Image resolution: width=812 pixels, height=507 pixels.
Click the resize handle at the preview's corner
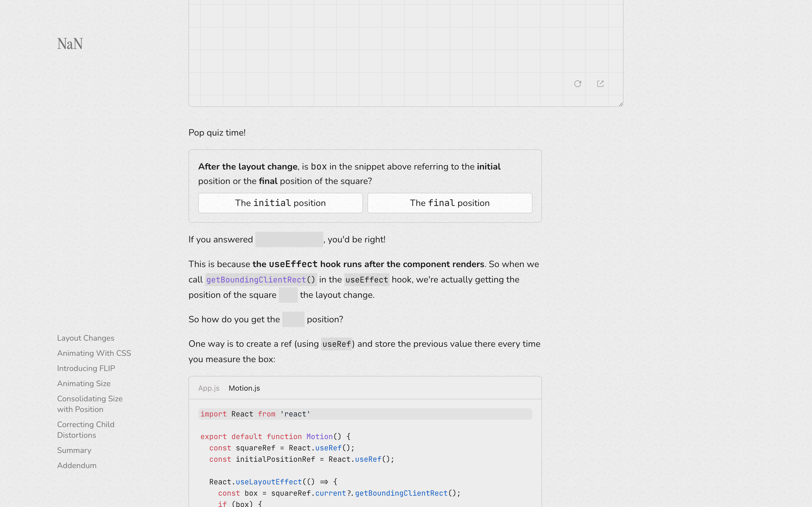620,104
